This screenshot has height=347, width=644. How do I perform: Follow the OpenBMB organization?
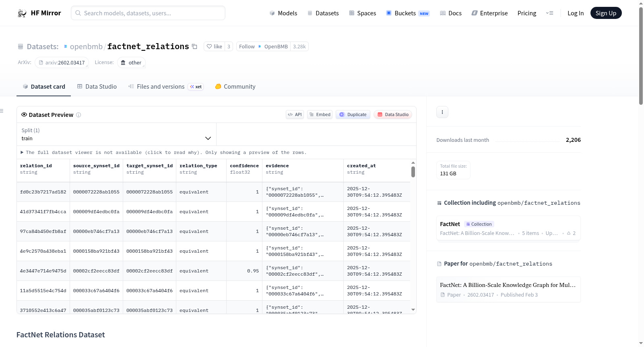point(263,46)
